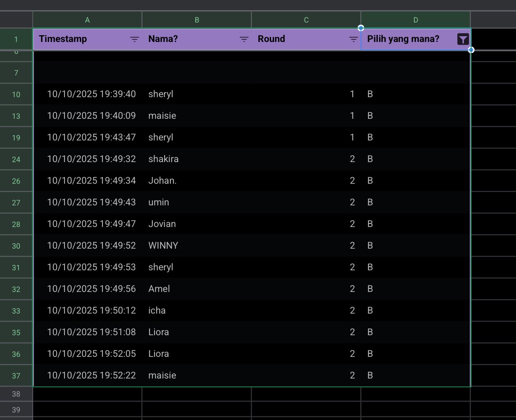Select row 10 header
The width and height of the screenshot is (516, 420).
click(16, 95)
